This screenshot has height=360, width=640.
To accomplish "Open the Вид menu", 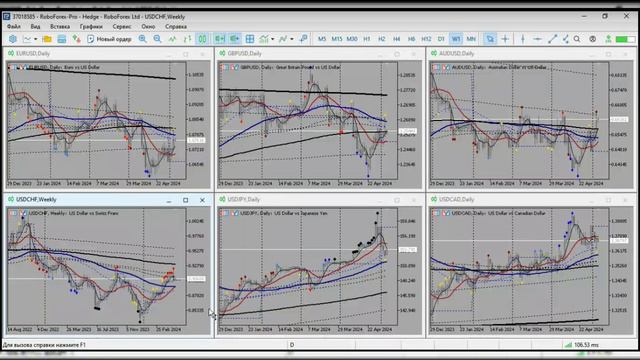I will pos(36,27).
